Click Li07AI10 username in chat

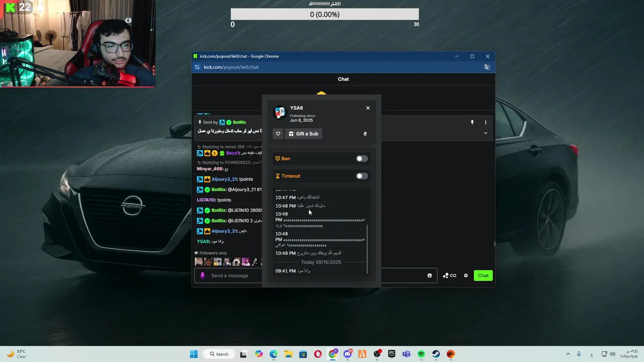206,200
